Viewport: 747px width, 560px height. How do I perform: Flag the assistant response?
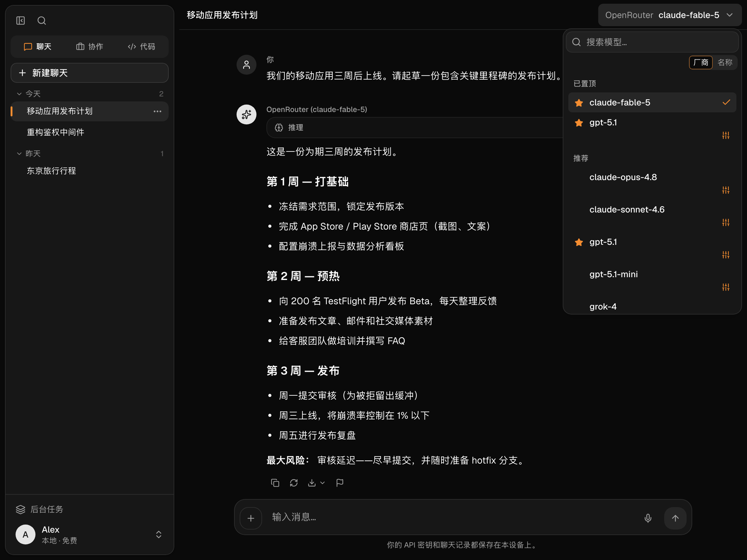coord(340,483)
